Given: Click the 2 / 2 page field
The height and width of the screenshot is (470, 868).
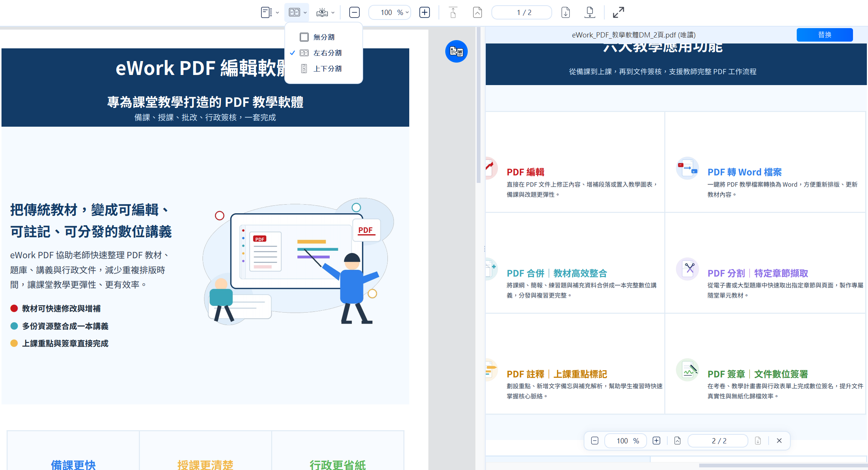Looking at the screenshot, I should coord(718,441).
